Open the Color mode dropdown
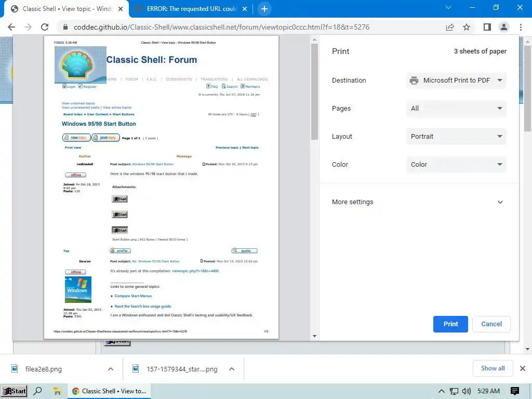 (456, 165)
